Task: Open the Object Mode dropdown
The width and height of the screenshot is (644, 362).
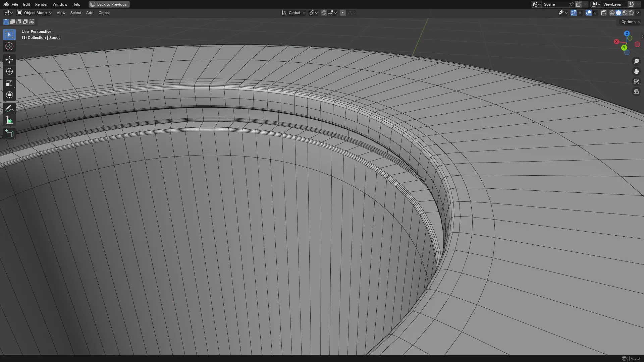Action: [34, 13]
